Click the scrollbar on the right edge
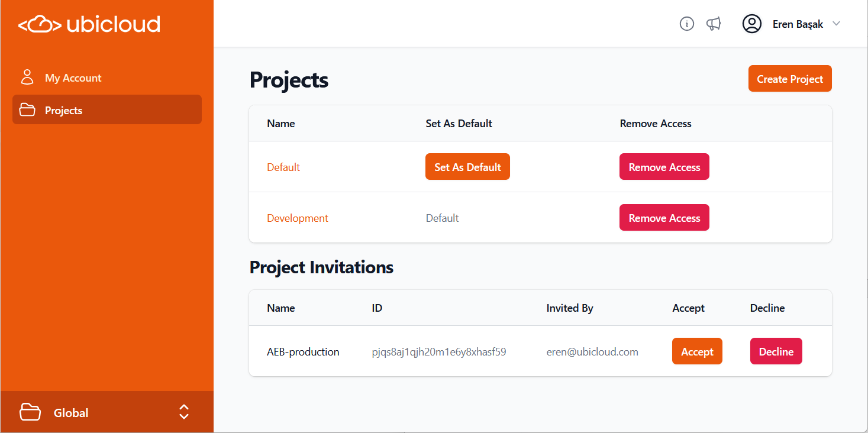Image resolution: width=868 pixels, height=433 pixels. click(866, 217)
